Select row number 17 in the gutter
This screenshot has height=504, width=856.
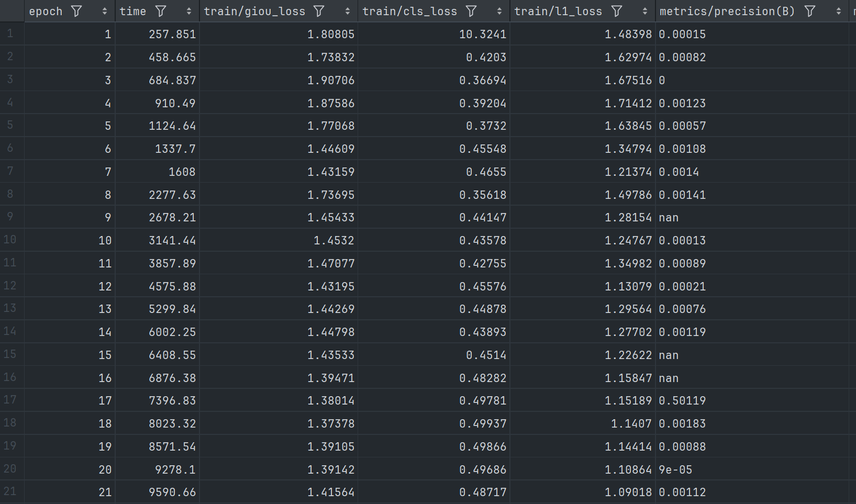tap(10, 400)
